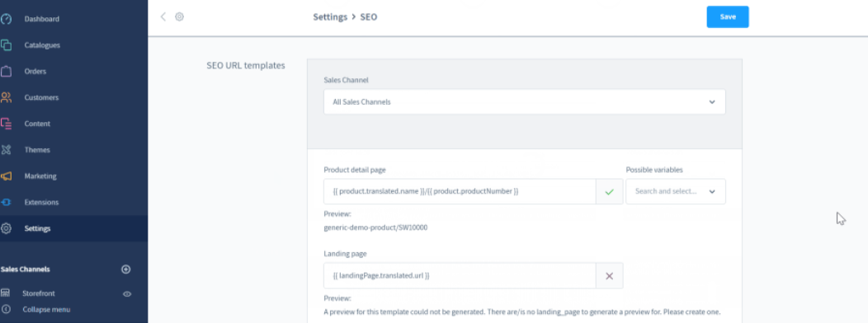Click the Marketing megaphone icon
The height and width of the screenshot is (323, 868).
coord(6,176)
